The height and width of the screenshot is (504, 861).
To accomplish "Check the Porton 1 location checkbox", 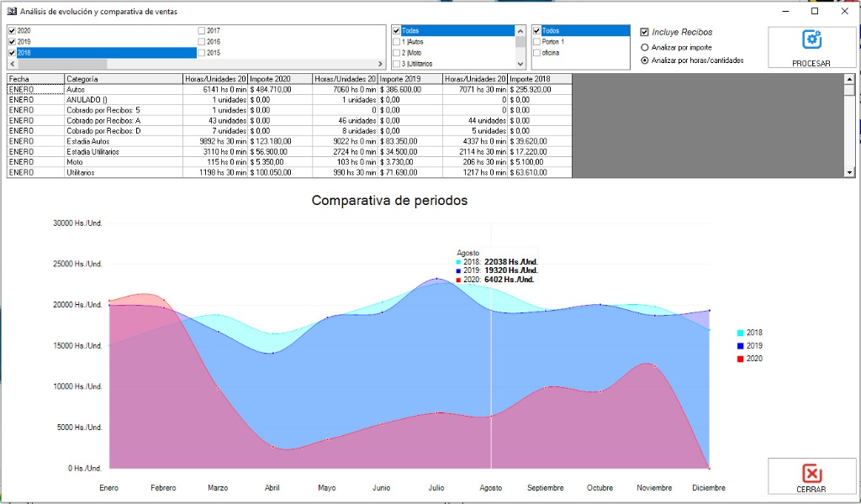I will pyautogui.click(x=536, y=42).
